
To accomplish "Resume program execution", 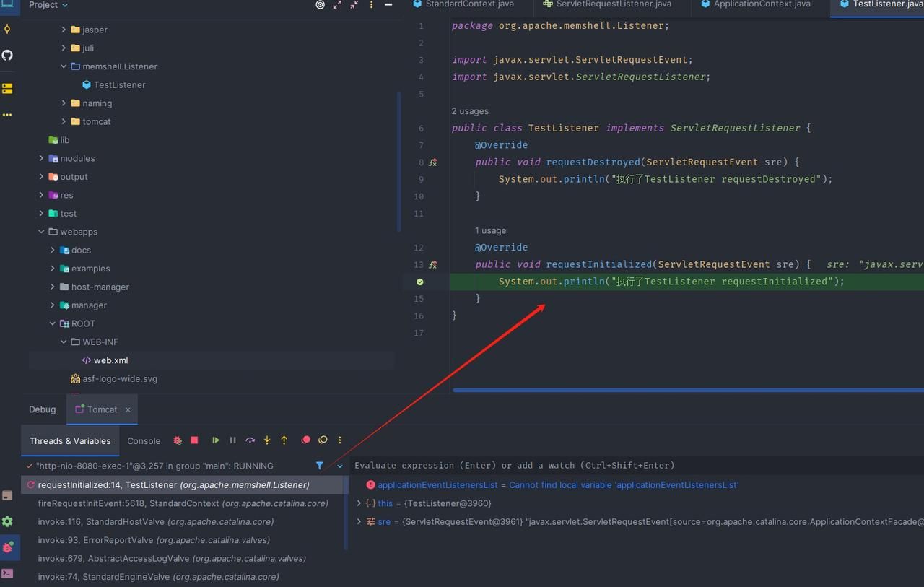I will coord(215,440).
